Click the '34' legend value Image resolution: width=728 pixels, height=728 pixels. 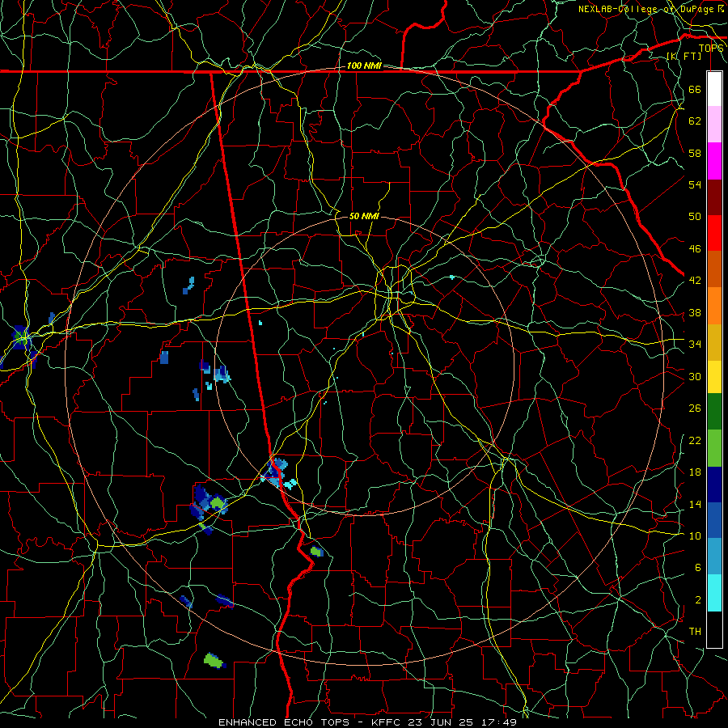click(695, 345)
